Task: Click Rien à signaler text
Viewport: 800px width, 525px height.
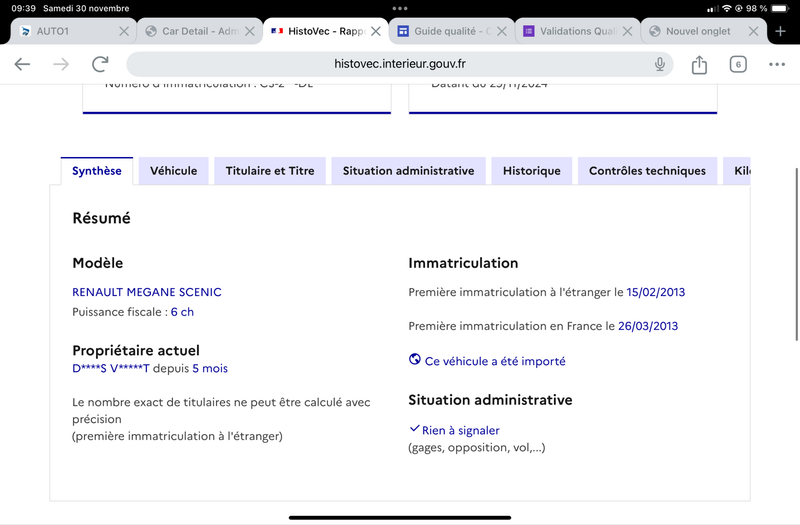Action: point(461,431)
